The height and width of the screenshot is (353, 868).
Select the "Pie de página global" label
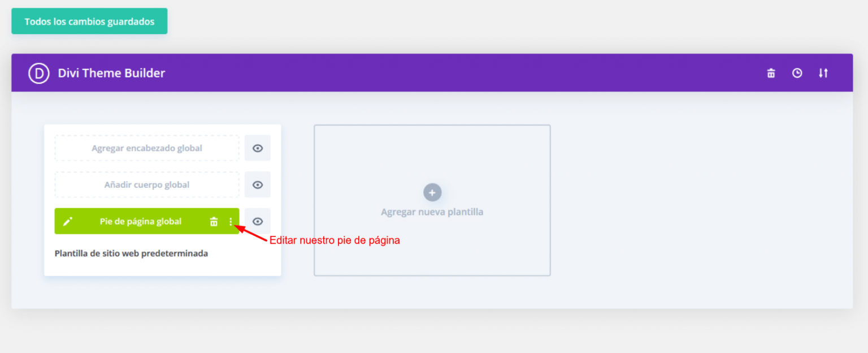tap(141, 221)
